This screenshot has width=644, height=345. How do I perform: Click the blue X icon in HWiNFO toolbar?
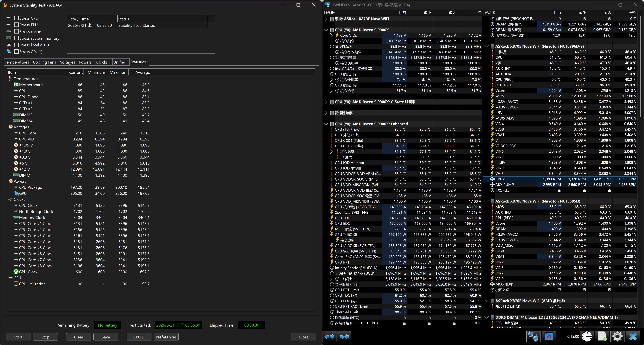633,336
